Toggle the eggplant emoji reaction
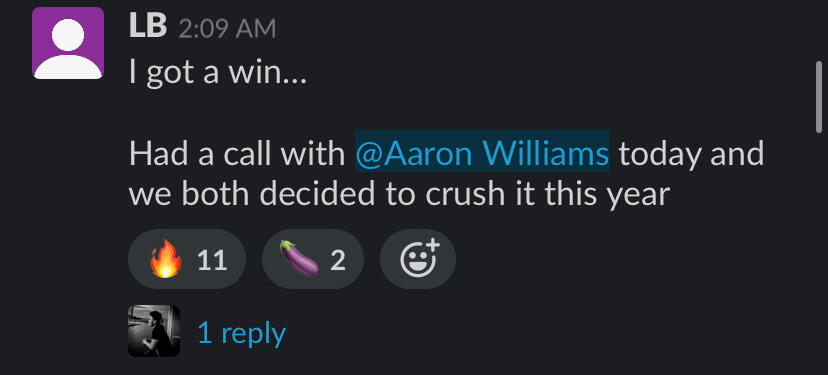 click(313, 259)
